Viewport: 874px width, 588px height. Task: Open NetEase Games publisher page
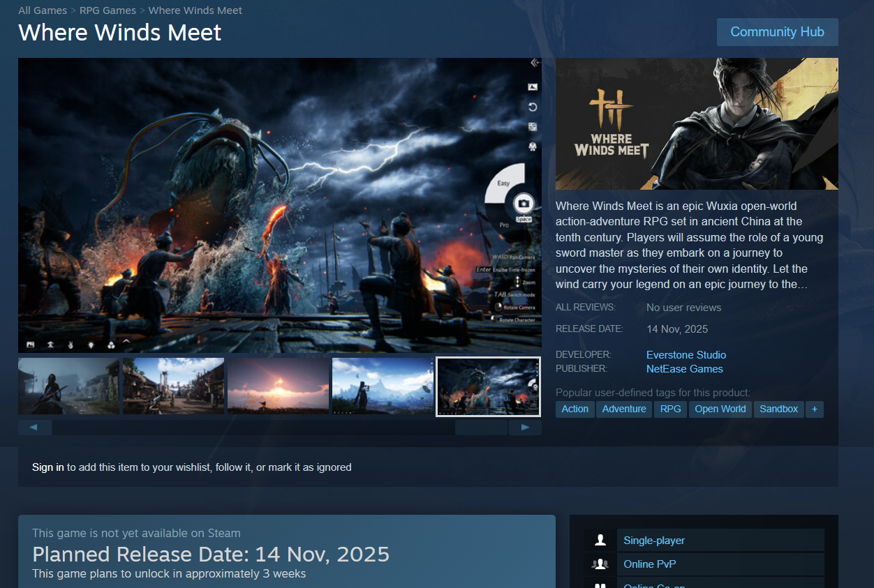pos(685,369)
